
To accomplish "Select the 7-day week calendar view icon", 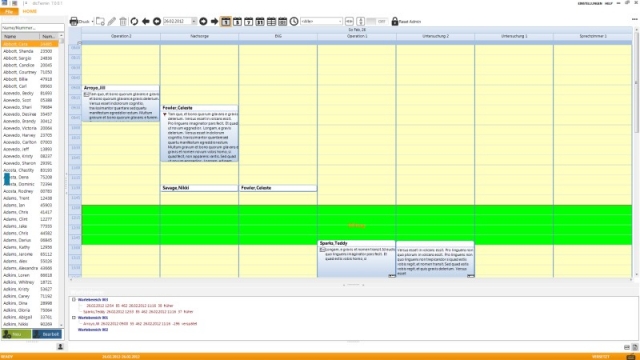I will click(249, 21).
